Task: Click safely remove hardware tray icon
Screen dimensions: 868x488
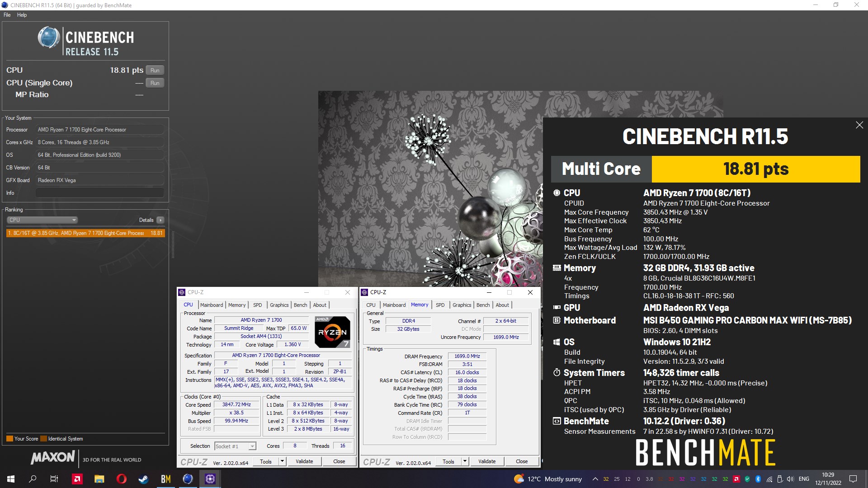Action: (780, 479)
